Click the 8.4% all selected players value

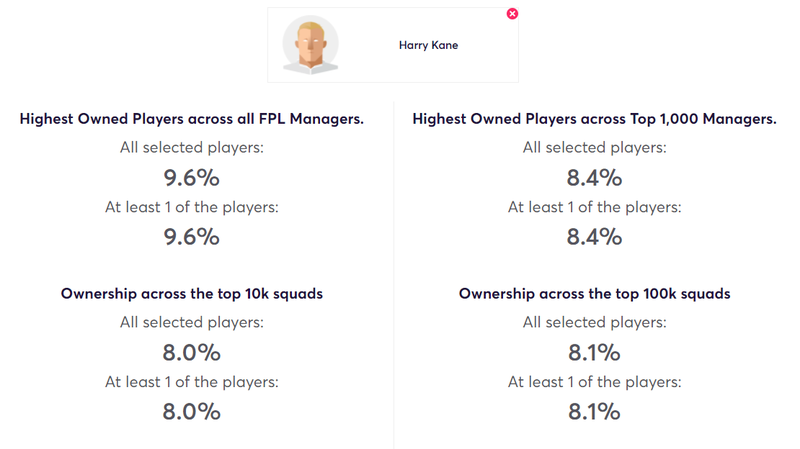[x=594, y=178]
